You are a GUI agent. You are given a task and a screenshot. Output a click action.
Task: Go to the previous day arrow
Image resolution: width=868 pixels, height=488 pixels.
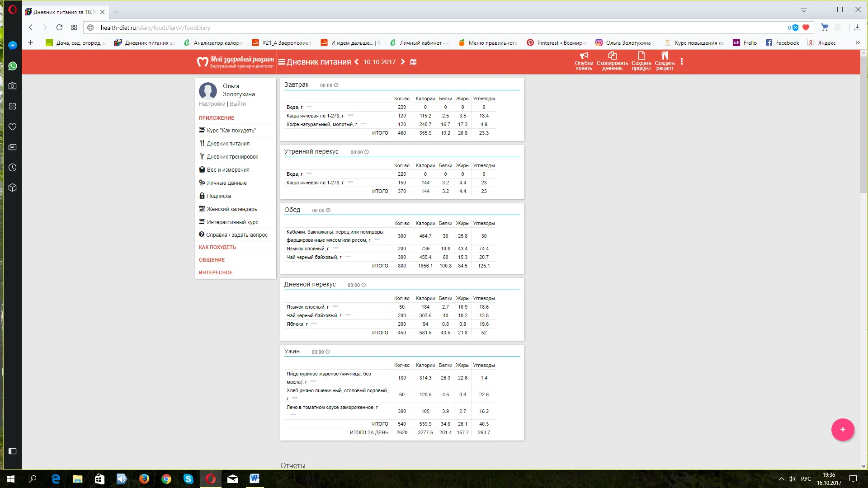(356, 62)
